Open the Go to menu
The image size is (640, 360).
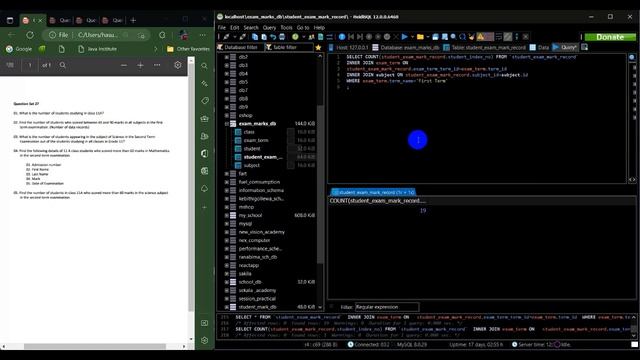303,27
